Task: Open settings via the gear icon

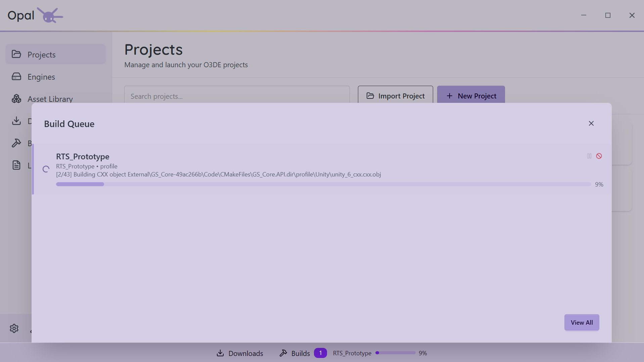Action: (14, 328)
